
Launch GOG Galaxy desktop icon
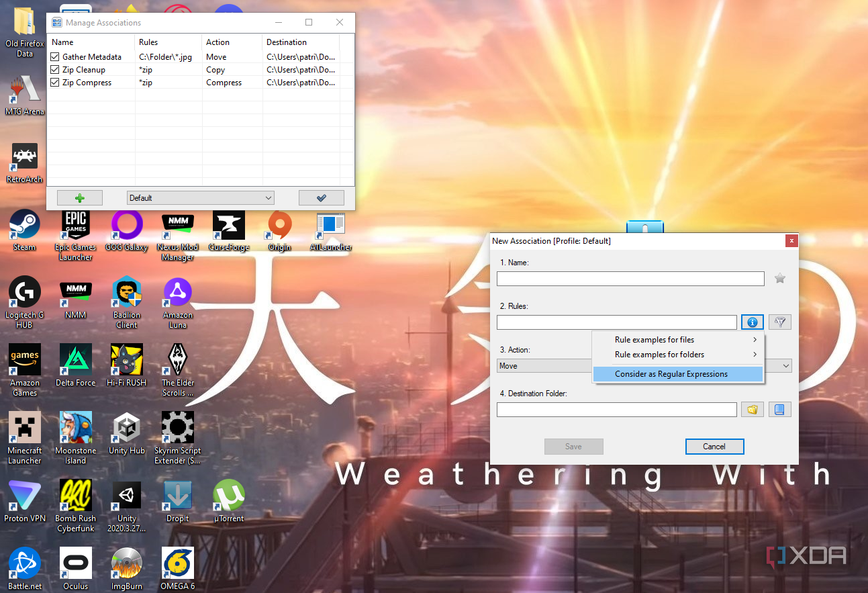pyautogui.click(x=127, y=230)
